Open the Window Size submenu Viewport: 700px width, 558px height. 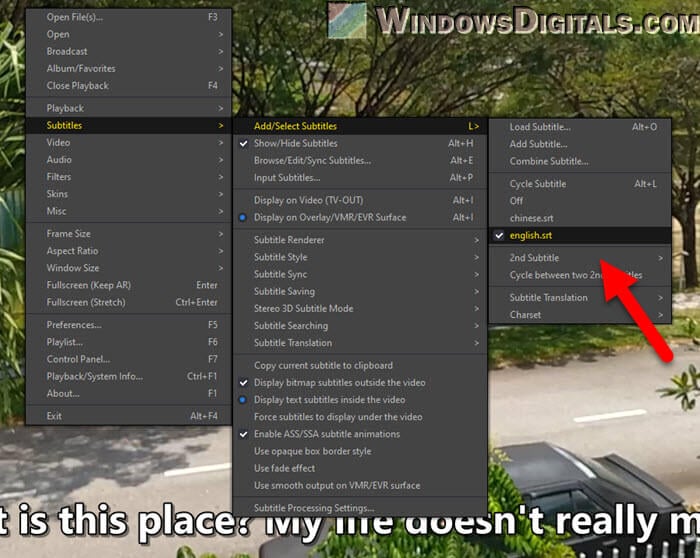pos(129,268)
